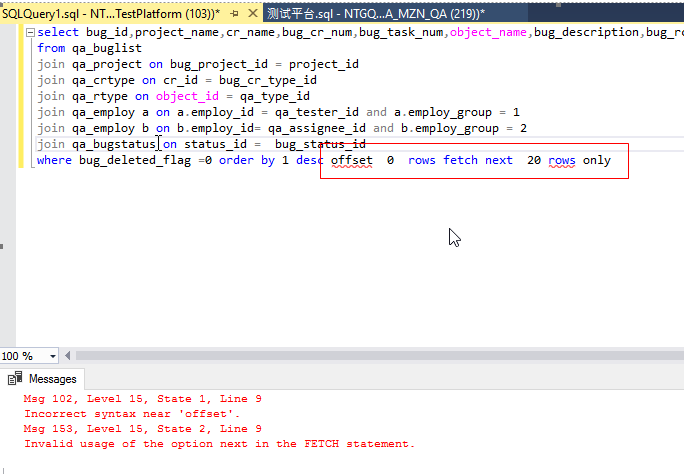Click the 'offset' keyword in the query
This screenshot has height=474, width=684.
352,160
